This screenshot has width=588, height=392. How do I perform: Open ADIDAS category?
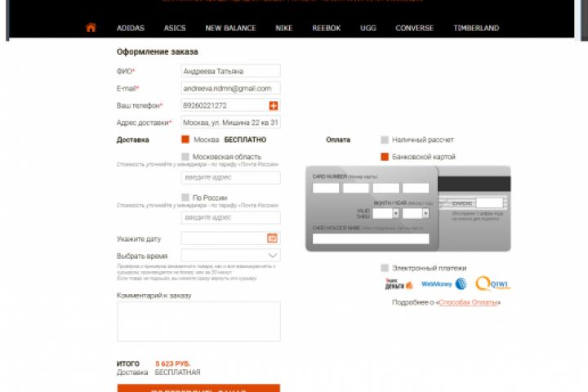131,28
